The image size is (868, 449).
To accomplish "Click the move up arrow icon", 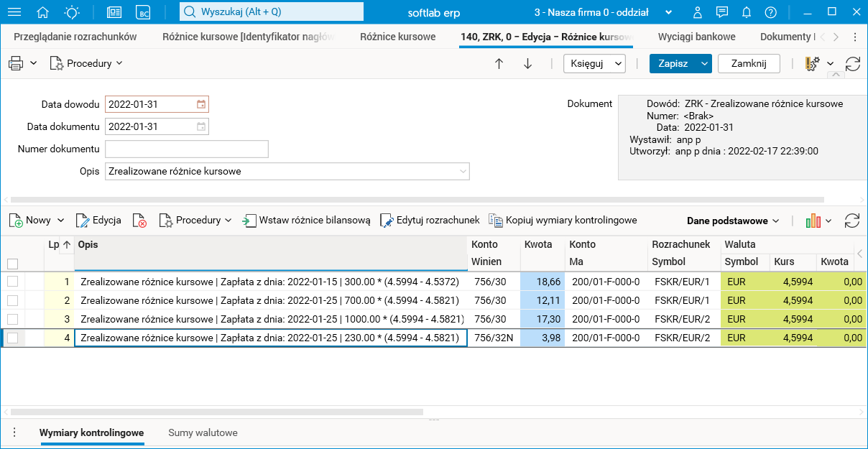I will pos(499,63).
